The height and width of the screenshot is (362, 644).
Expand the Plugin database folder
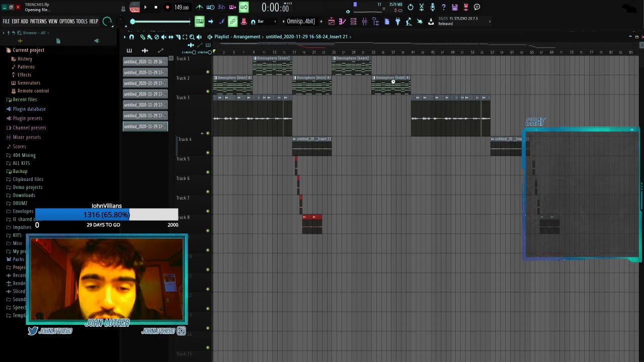[29, 109]
